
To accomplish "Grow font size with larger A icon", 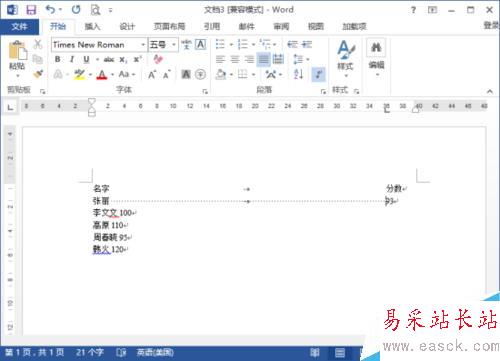I will pyautogui.click(x=152, y=74).
